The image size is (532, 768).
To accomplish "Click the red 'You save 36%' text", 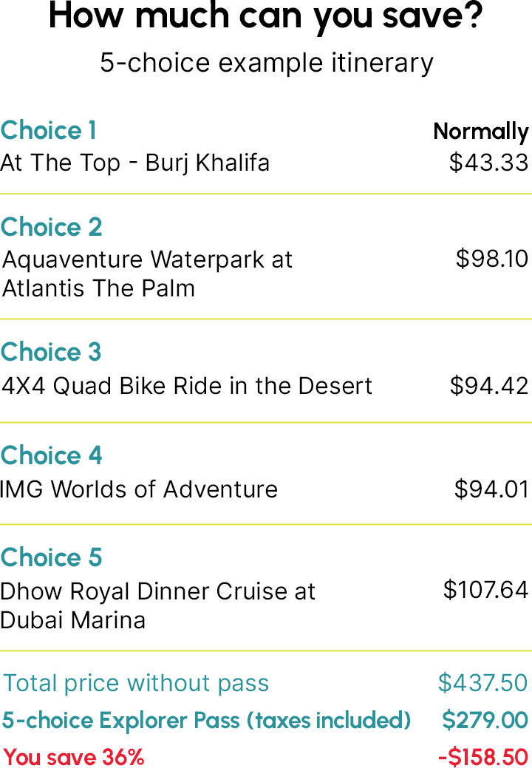I will pos(74,757).
